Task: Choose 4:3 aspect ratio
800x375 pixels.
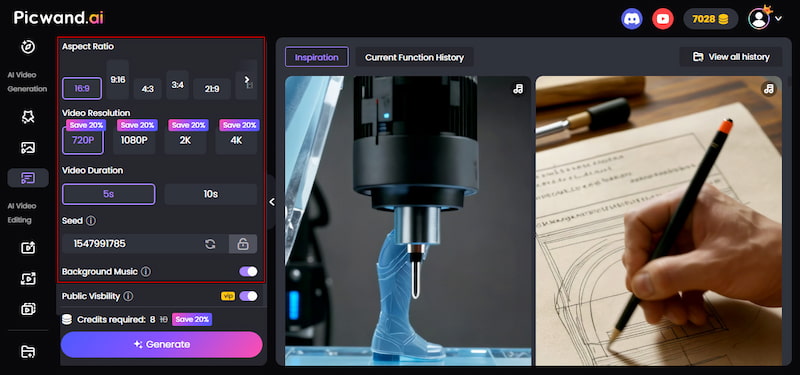Action: coord(148,89)
